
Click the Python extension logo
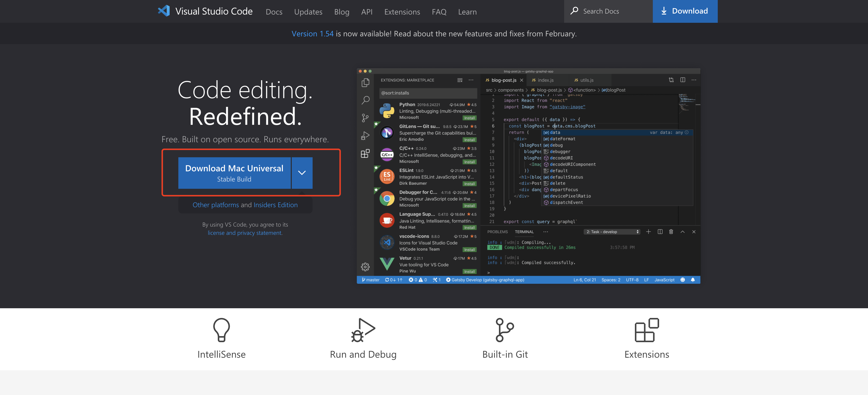coord(387,111)
